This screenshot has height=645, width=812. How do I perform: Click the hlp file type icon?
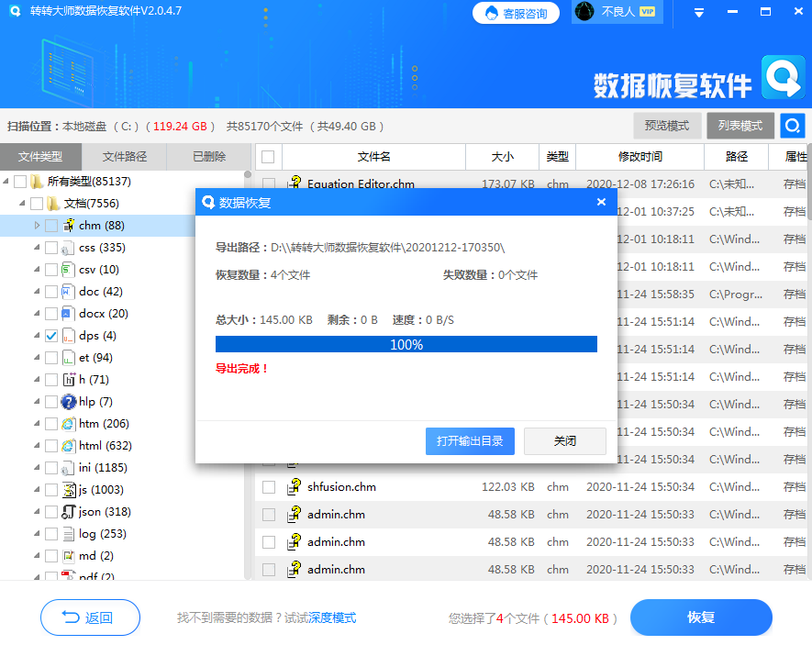67,401
